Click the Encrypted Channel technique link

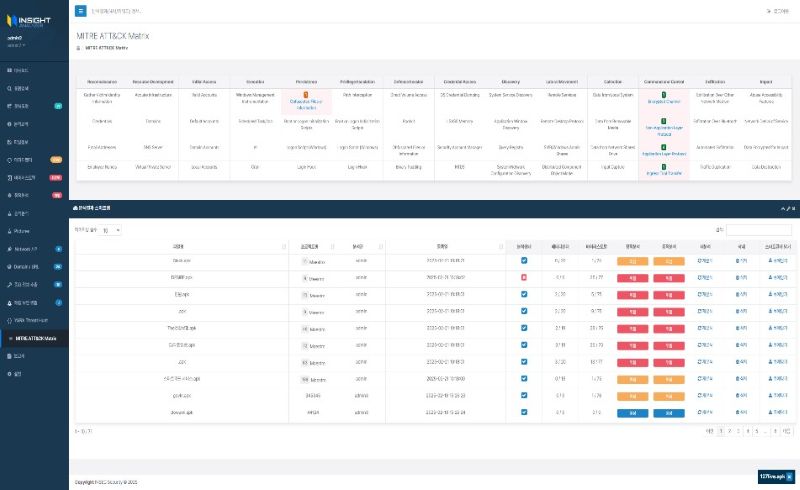tap(663, 101)
